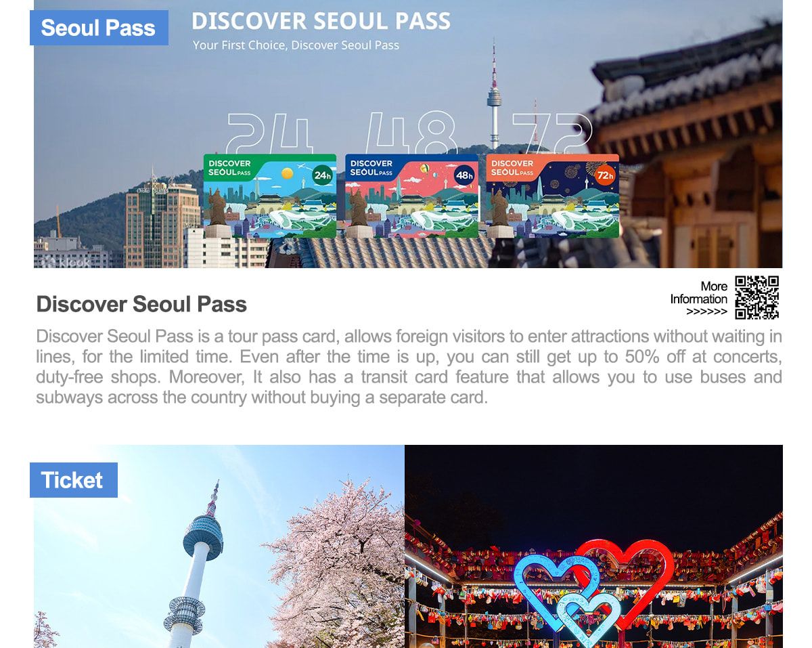Click the Klook watermark logo
Image resolution: width=812 pixels, height=648 pixels.
coord(66,262)
